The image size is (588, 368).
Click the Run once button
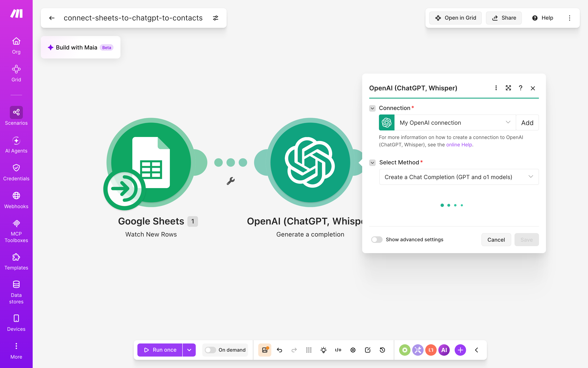[x=160, y=350]
